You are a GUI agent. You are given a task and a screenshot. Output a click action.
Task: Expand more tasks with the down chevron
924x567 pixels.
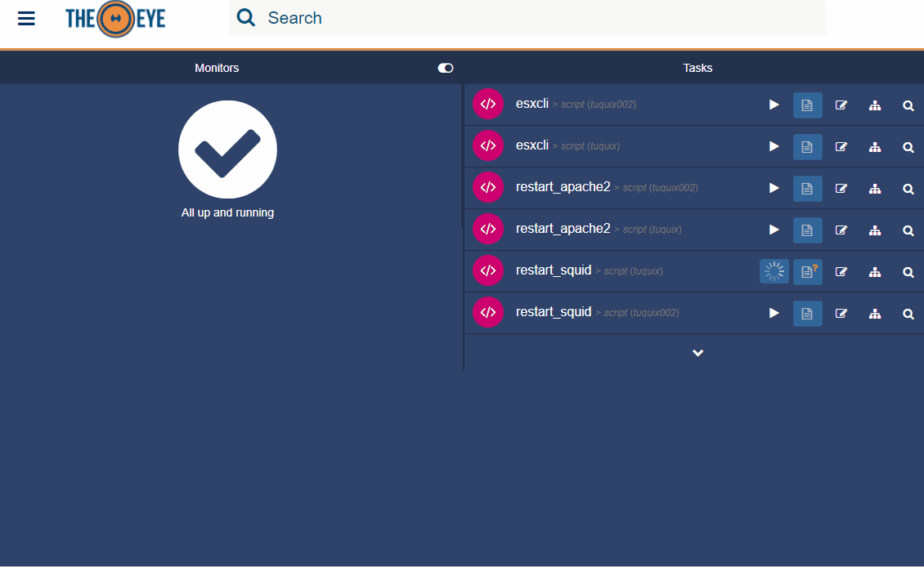point(697,353)
